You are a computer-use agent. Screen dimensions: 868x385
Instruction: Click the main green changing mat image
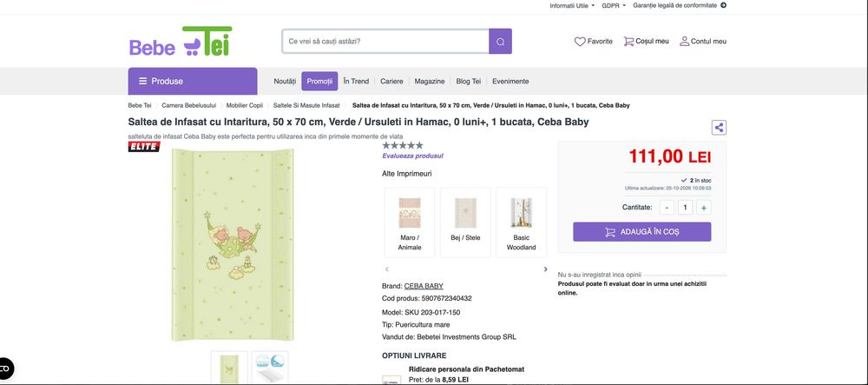[x=233, y=244]
